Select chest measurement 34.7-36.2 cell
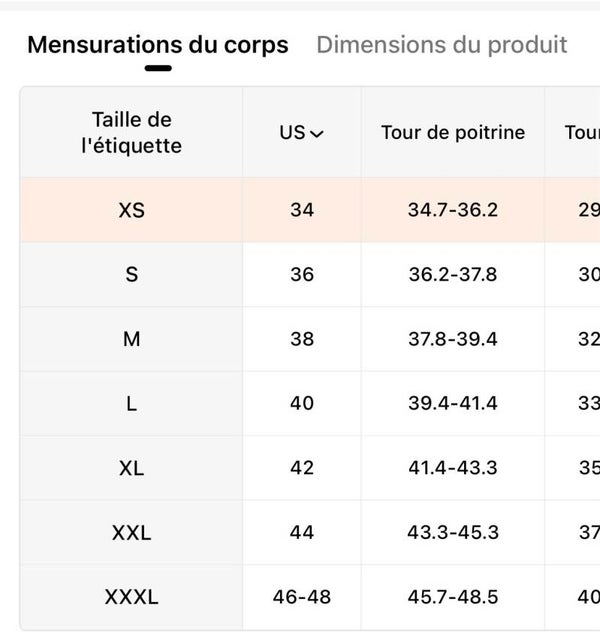 click(x=452, y=210)
